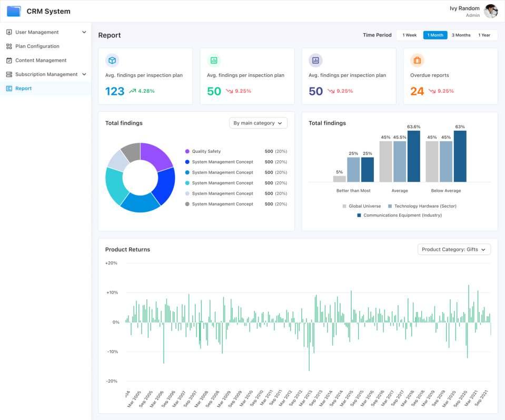The image size is (505, 420).
Task: Click the orange briefcase Overdue reports icon
Action: [x=417, y=60]
